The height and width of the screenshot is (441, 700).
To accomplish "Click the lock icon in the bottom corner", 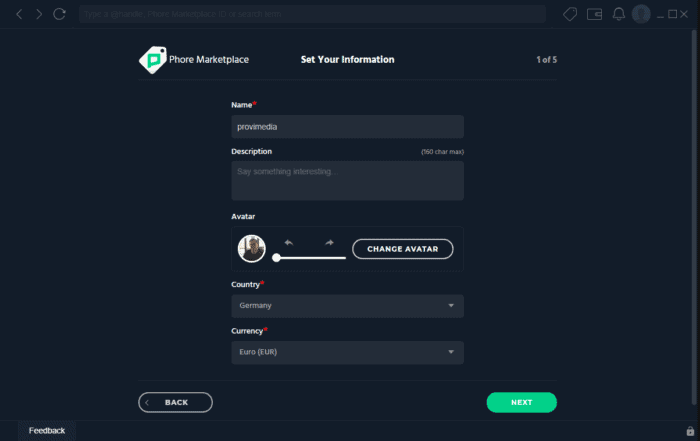I will point(690,431).
